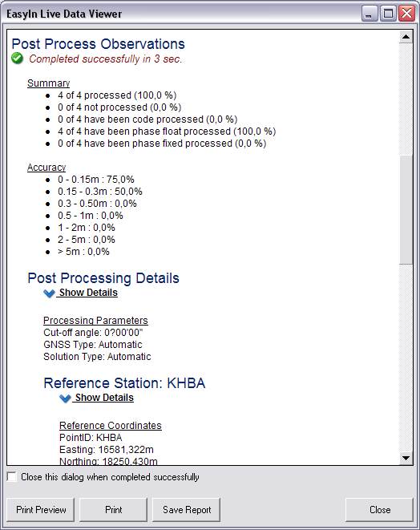
Task: Click the vertical scrollbar thumb
Action: click(x=406, y=209)
